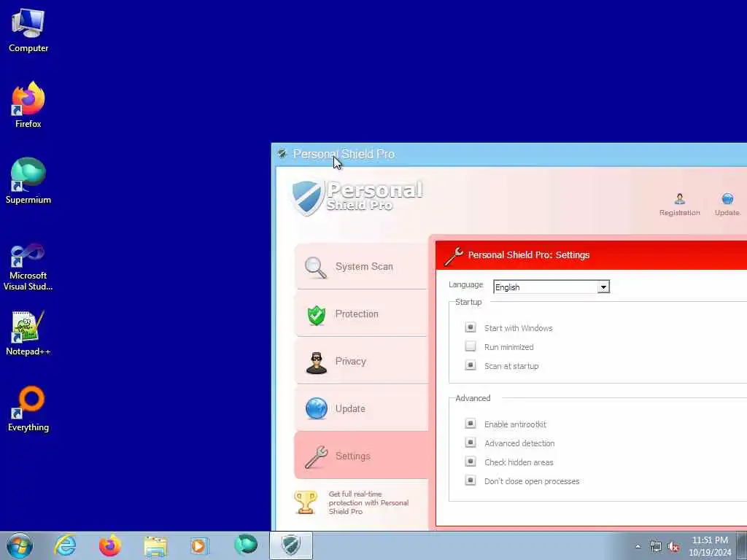Viewport: 747px width, 560px height.
Task: Click the muted volume tray icon
Action: (x=673, y=547)
